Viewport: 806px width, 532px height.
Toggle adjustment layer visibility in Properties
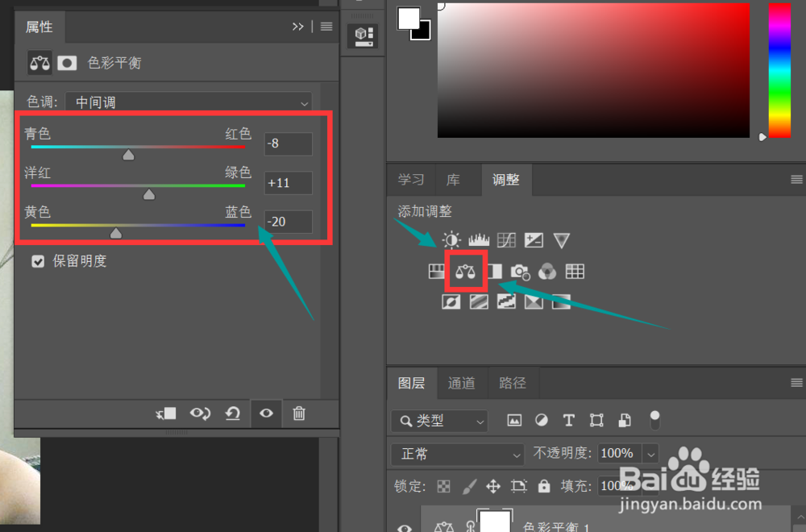point(266,414)
